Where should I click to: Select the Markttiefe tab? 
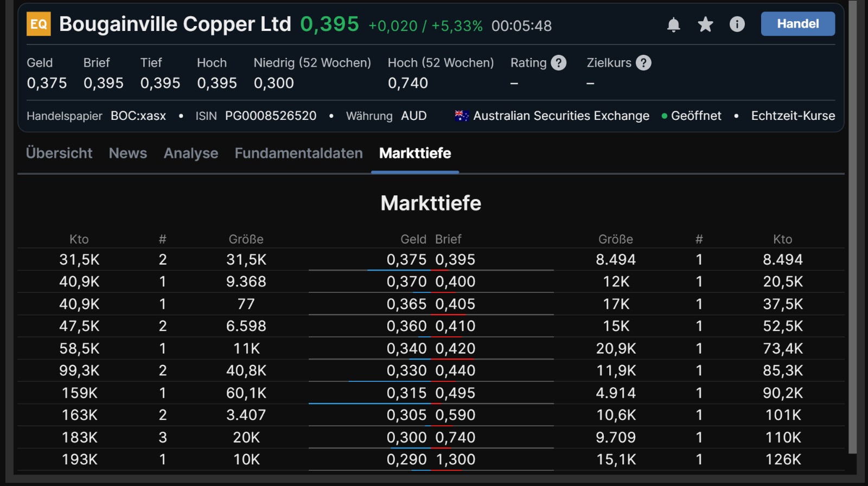tap(415, 154)
